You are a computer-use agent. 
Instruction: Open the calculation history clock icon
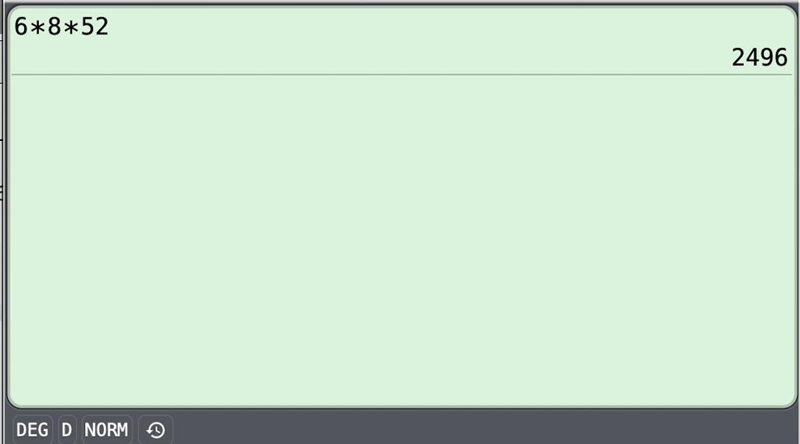(156, 430)
